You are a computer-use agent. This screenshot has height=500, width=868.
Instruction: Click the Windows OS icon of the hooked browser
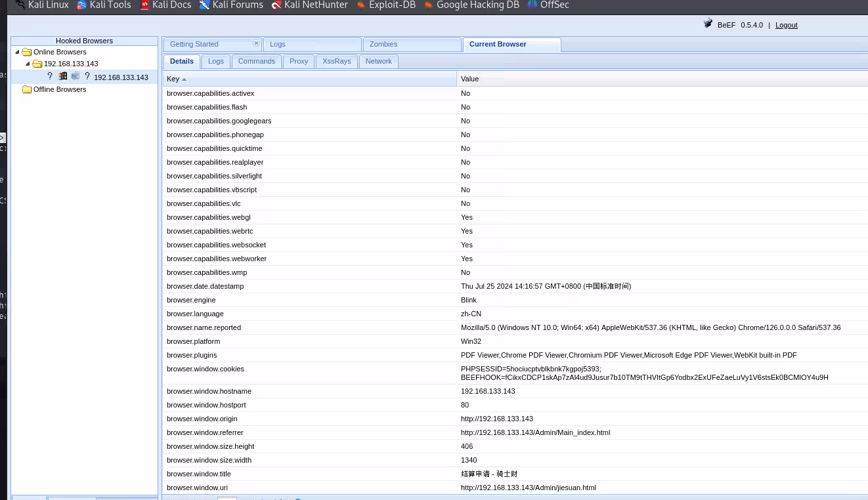[63, 77]
